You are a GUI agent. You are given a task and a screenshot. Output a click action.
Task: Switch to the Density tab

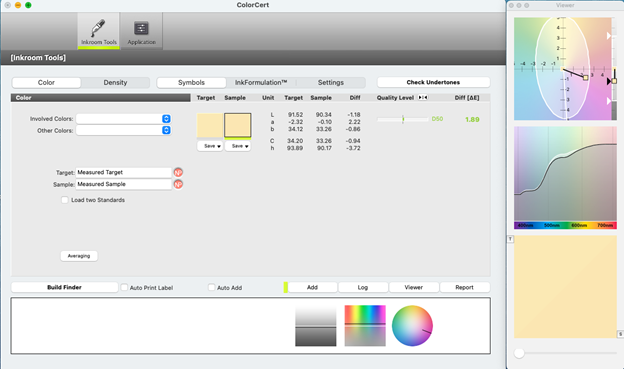pyautogui.click(x=115, y=82)
